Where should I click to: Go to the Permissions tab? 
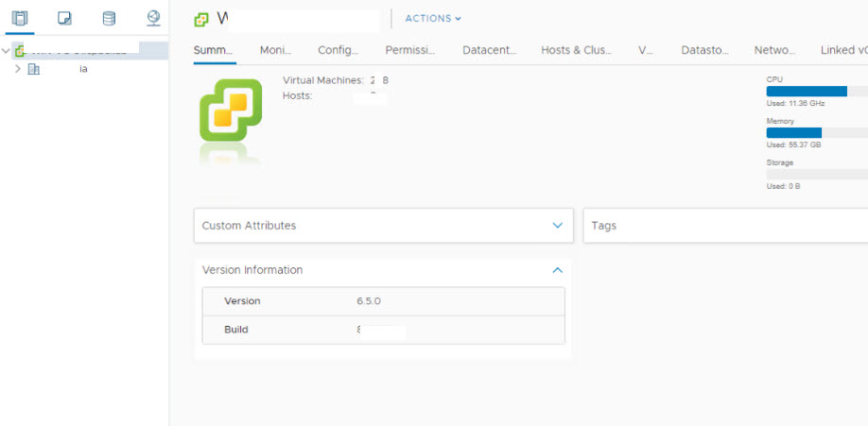(x=409, y=50)
